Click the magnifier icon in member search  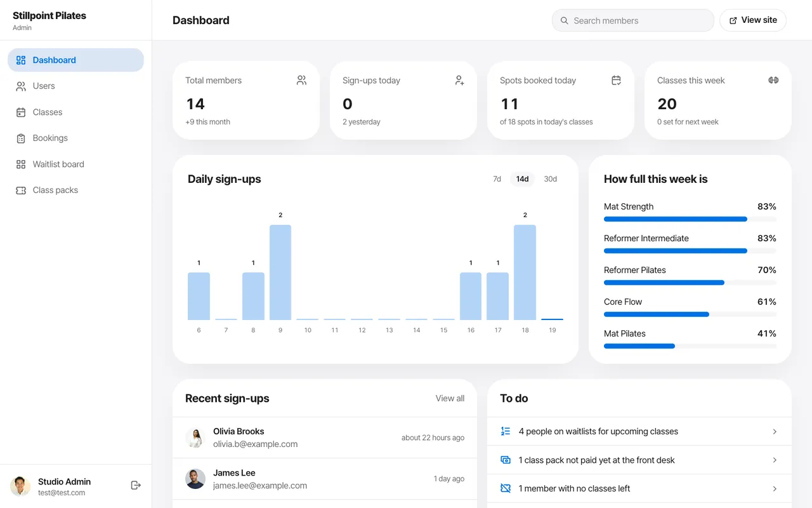pyautogui.click(x=564, y=20)
